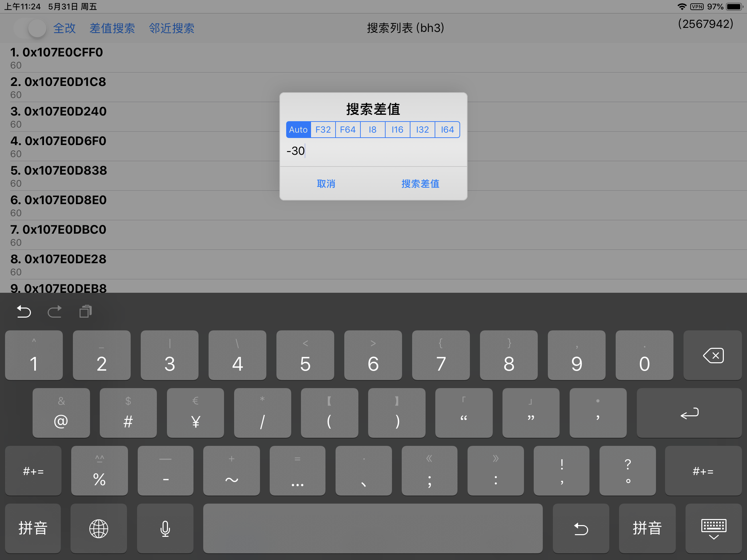Image resolution: width=747 pixels, height=560 pixels.
Task: Select the I32 data type segment
Action: click(x=422, y=130)
